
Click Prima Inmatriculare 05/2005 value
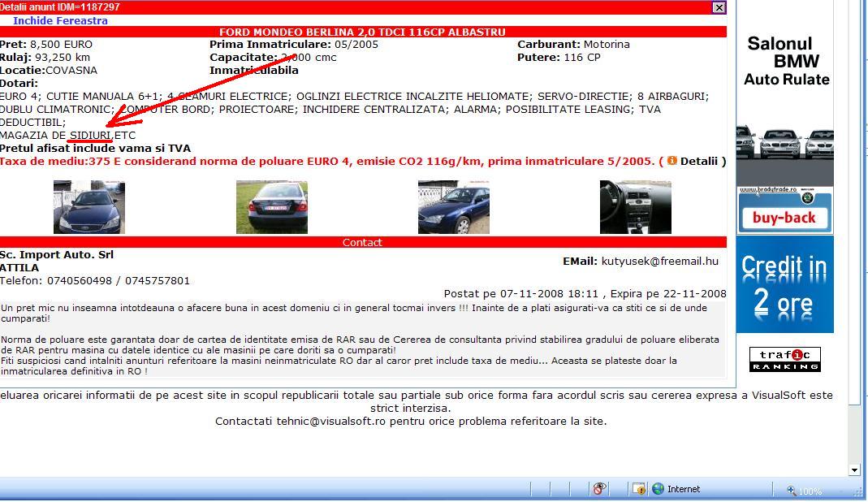356,45
